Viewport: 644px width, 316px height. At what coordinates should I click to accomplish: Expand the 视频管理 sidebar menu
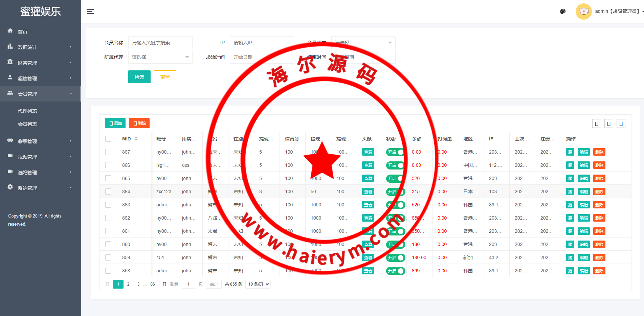(41, 157)
